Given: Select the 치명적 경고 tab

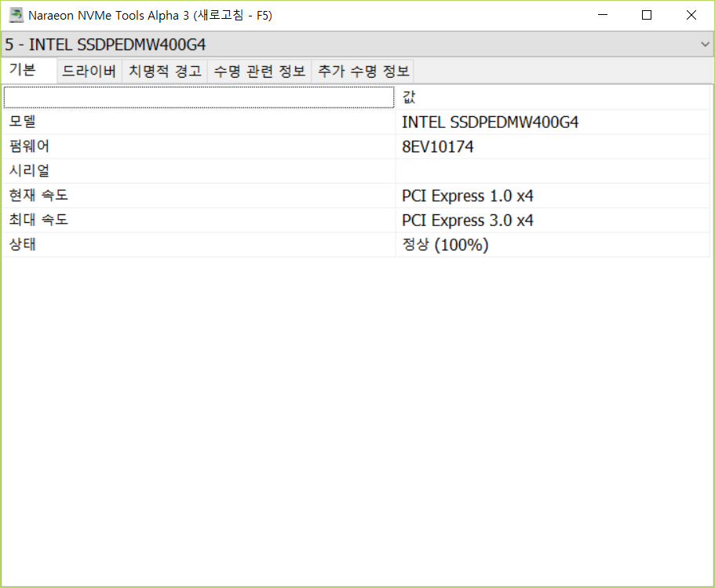Looking at the screenshot, I should tap(165, 71).
